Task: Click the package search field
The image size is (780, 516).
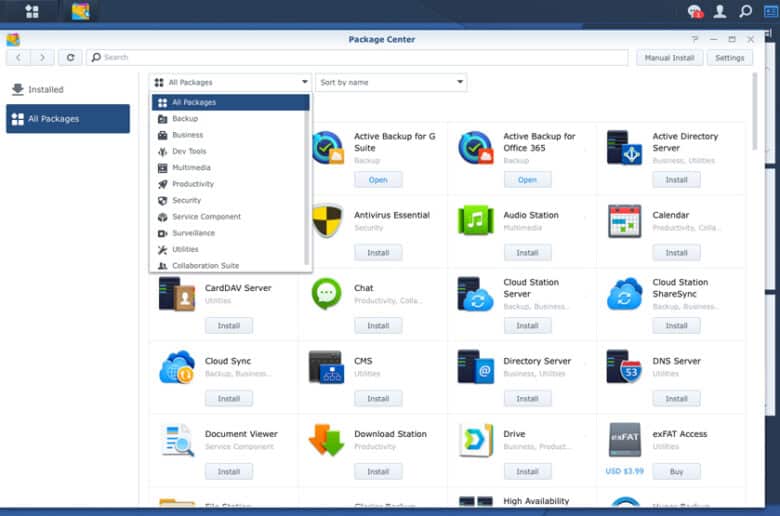Action: pyautogui.click(x=357, y=58)
